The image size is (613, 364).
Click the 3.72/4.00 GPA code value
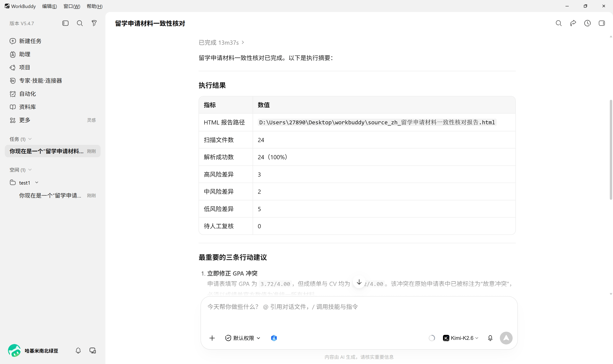(x=275, y=284)
